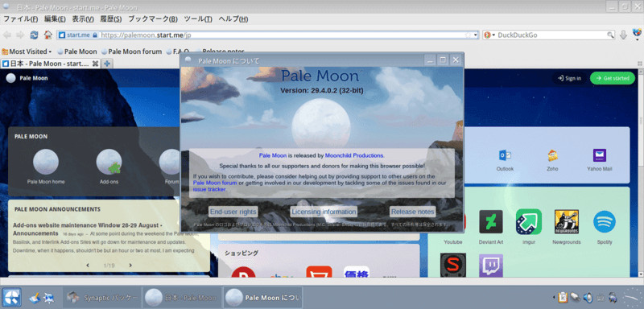The image size is (644, 309).
Task: Open the Outlook mail shortcut
Action: (x=505, y=155)
